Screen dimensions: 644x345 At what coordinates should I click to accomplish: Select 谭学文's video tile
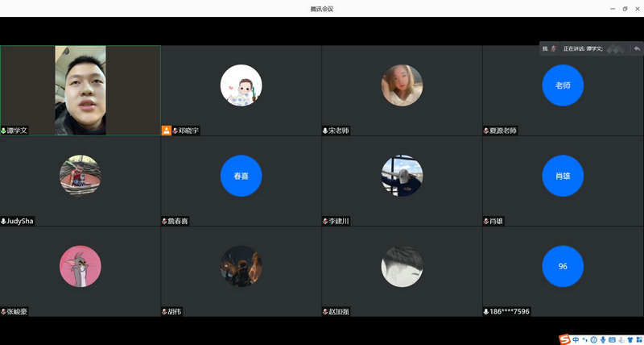(x=80, y=90)
